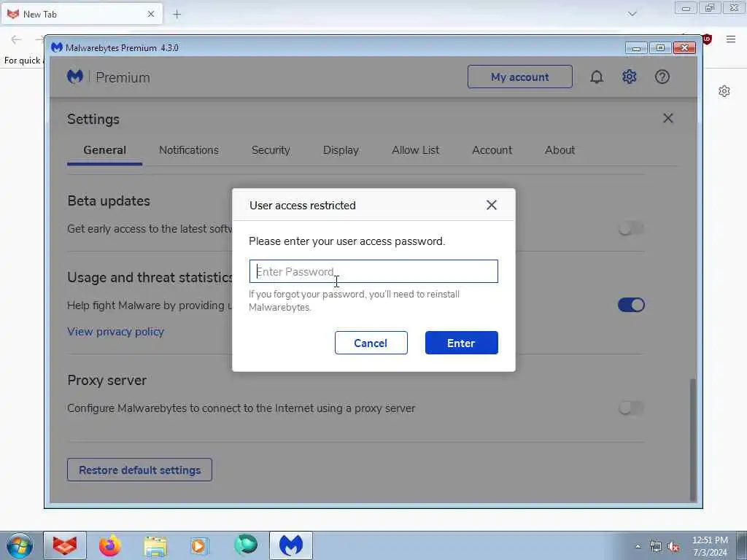Click the Settings vertical scrollbar thumb

693,438
